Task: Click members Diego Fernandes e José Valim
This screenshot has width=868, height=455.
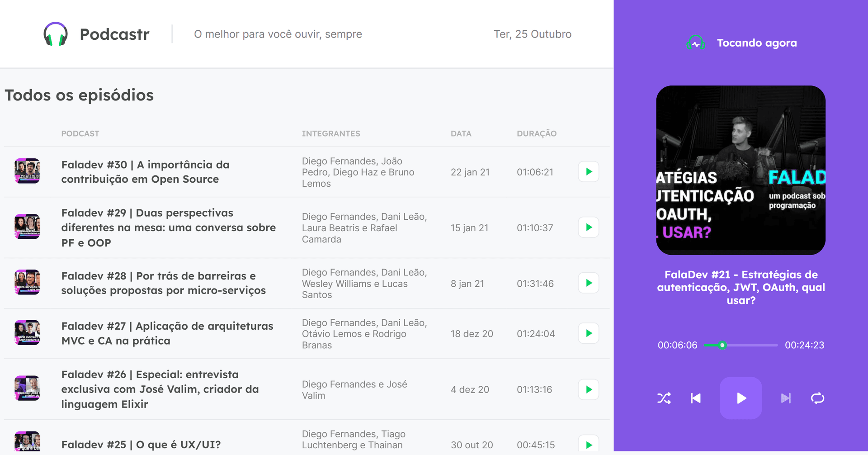Action: tap(354, 389)
